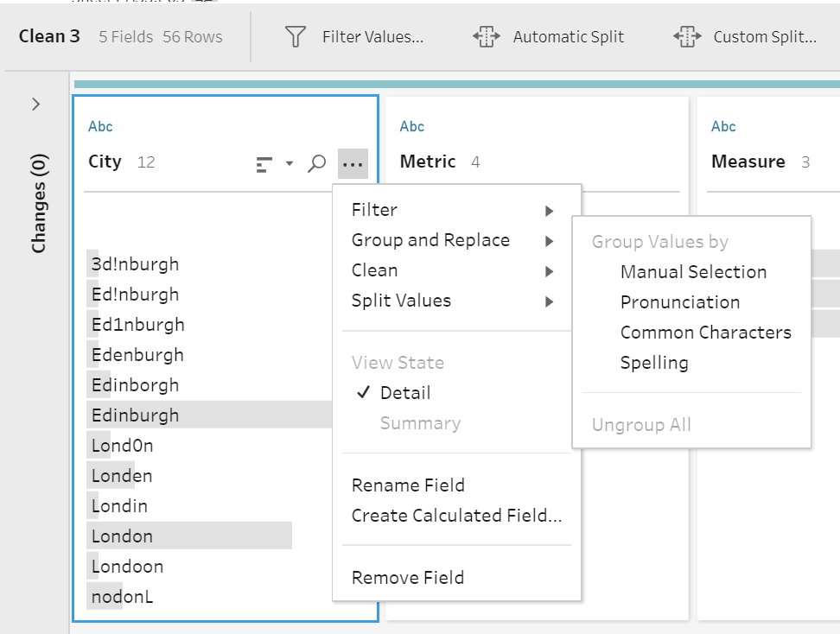Screen dimensions: 840x634
Task: Choose Rename Field from the menu
Action: (408, 485)
